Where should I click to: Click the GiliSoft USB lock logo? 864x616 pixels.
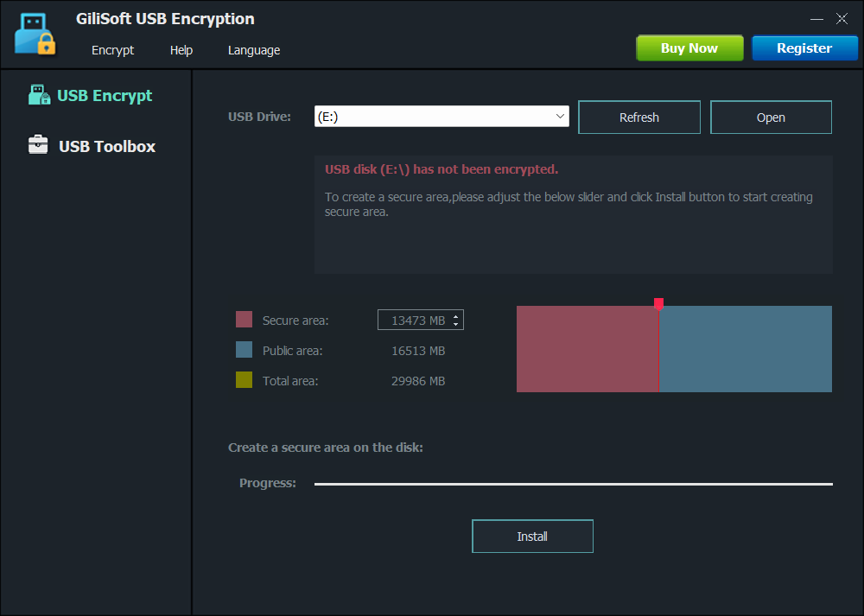click(35, 33)
